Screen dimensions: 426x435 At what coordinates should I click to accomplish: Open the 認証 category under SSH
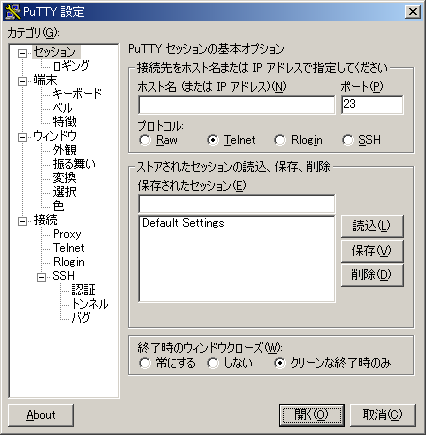83,290
